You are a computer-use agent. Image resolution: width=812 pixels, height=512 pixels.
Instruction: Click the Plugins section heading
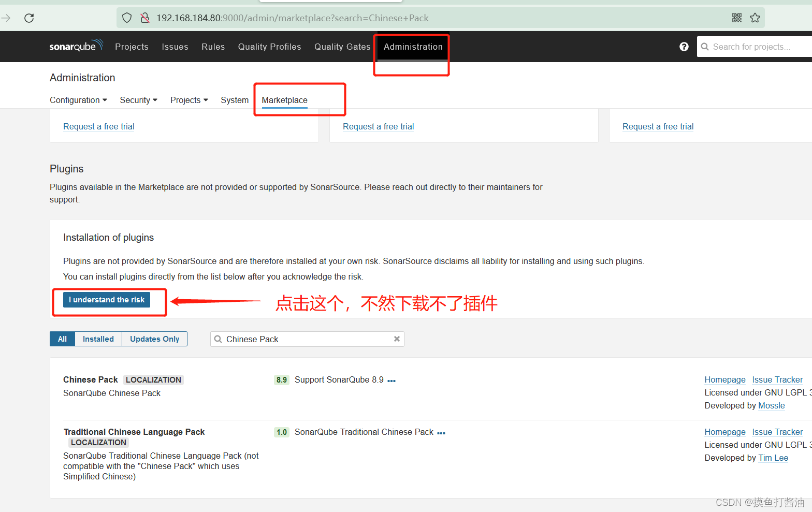(66, 169)
